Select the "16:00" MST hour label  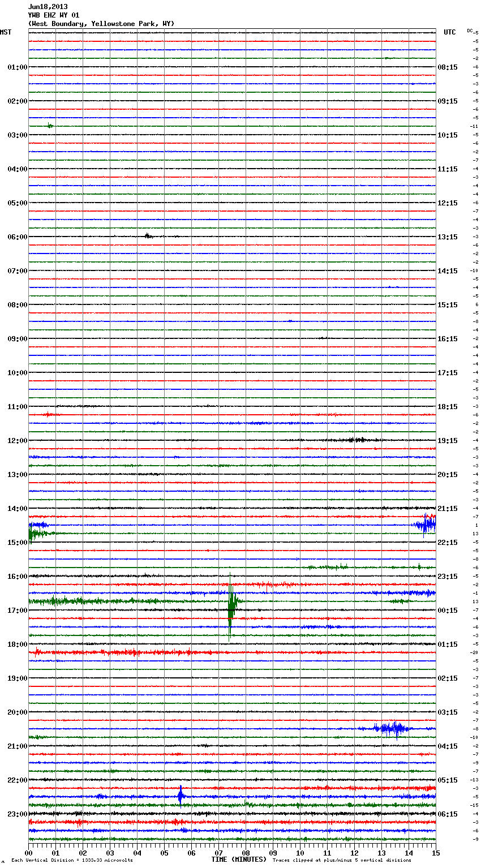pos(18,577)
